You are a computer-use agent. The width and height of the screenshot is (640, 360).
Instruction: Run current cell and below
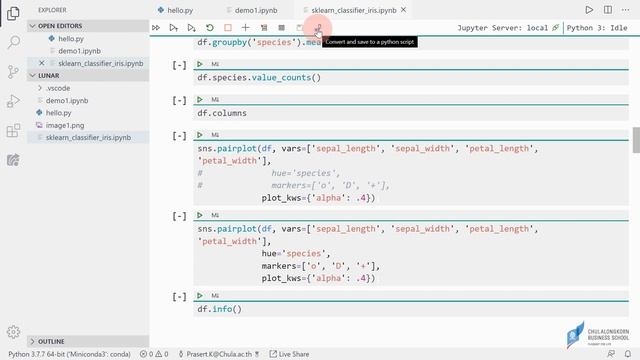click(x=191, y=28)
